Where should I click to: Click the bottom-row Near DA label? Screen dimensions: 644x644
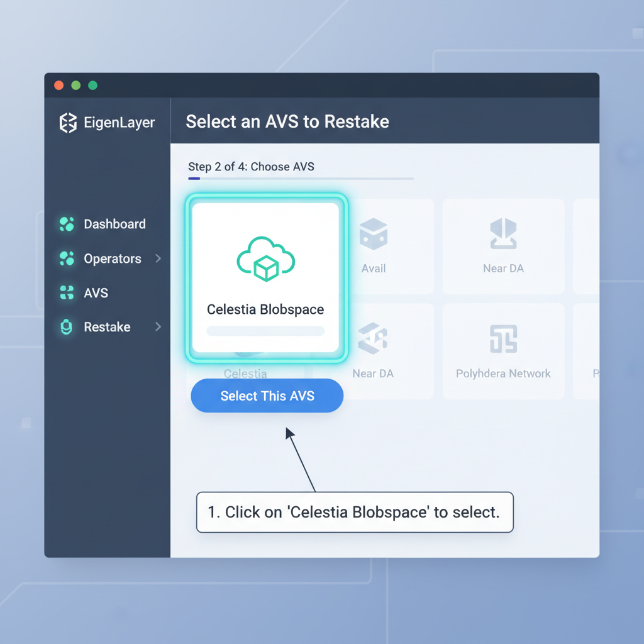click(x=373, y=374)
